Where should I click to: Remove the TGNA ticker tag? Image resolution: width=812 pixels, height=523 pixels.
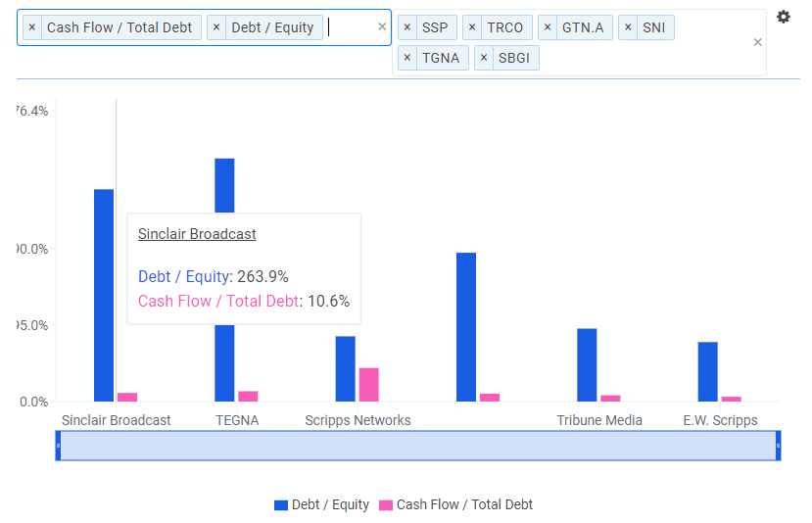tap(407, 58)
